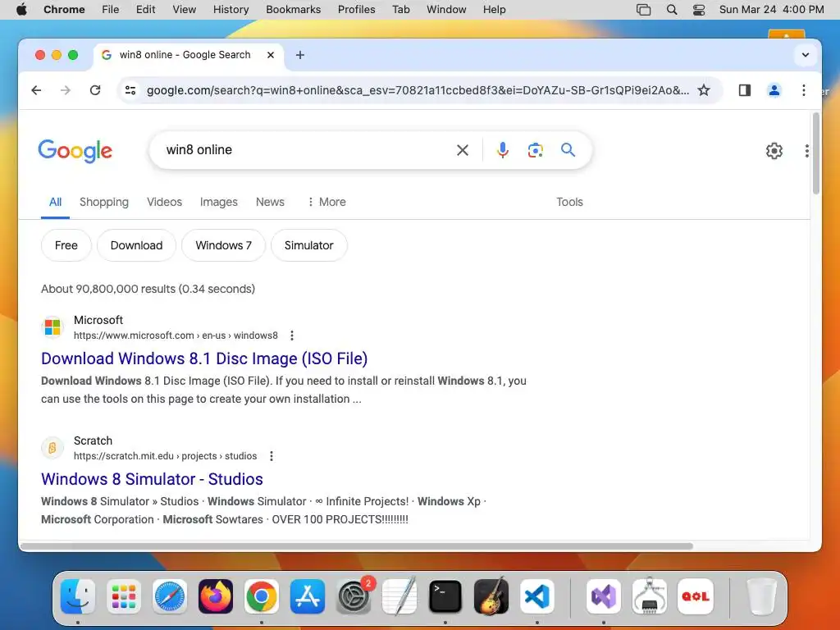The width and height of the screenshot is (840, 630).
Task: Click the horizontal page scrollbar
Action: [356, 546]
